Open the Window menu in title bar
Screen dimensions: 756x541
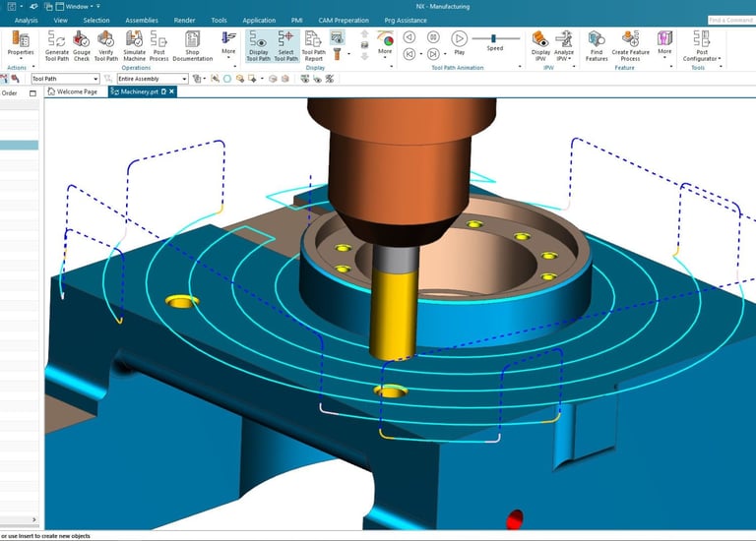coord(75,6)
